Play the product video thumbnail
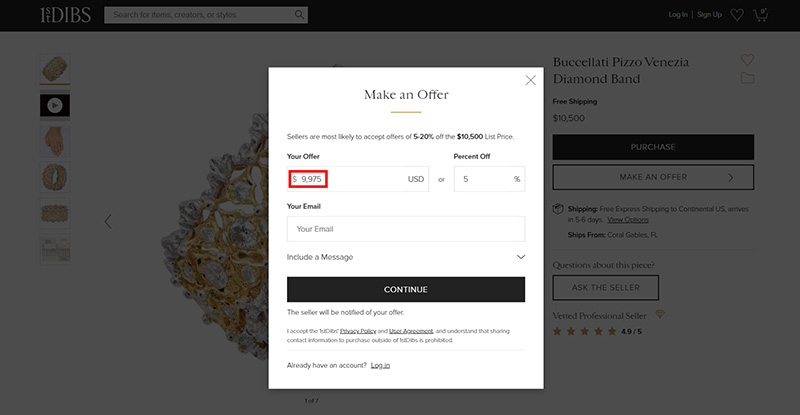This screenshot has width=800, height=415. 55,105
